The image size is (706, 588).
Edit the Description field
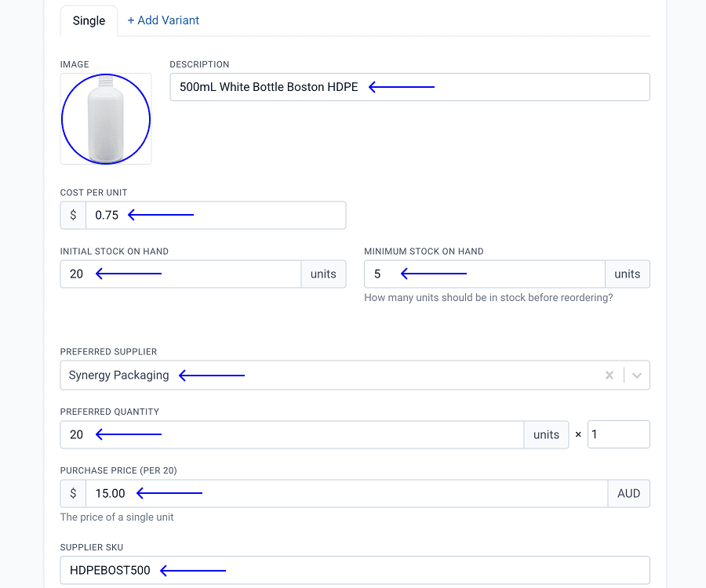pyautogui.click(x=409, y=87)
